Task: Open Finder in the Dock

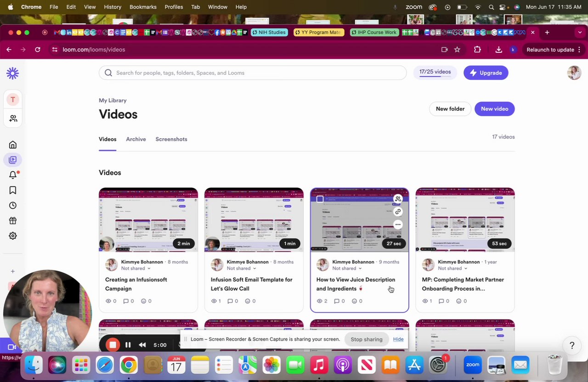Action: click(34, 365)
